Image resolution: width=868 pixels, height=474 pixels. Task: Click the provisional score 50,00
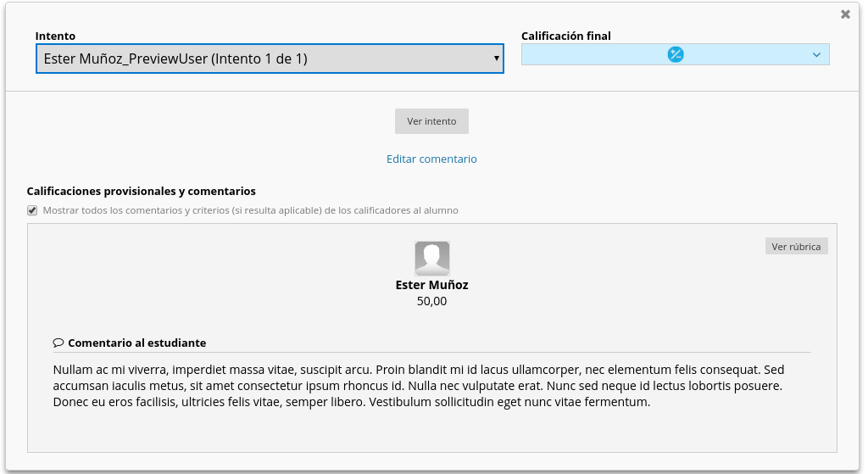(x=431, y=301)
